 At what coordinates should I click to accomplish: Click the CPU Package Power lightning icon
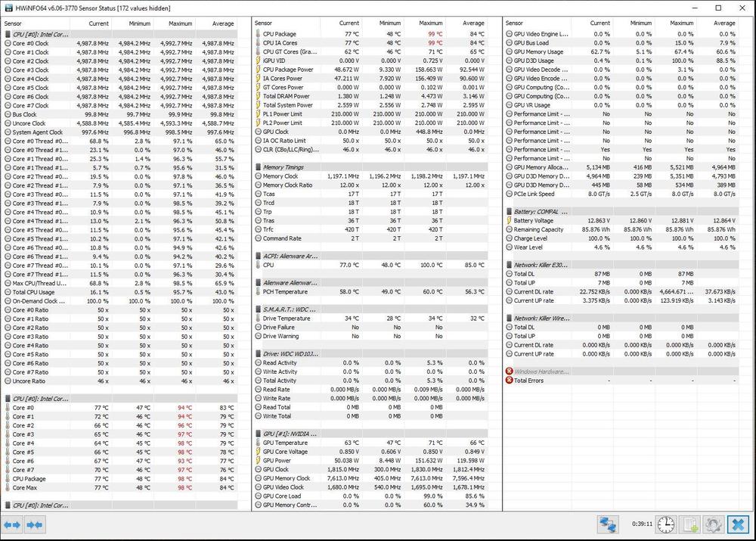[258, 70]
